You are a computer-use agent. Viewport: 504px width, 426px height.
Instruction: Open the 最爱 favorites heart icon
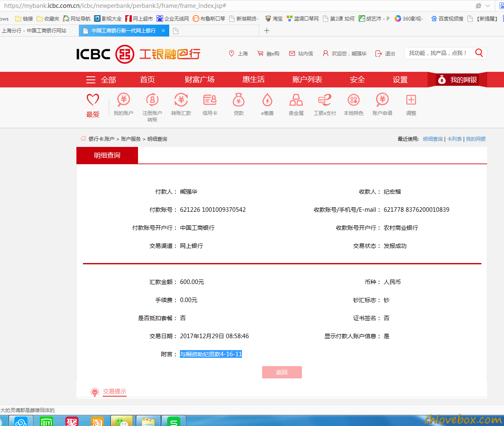(x=93, y=100)
